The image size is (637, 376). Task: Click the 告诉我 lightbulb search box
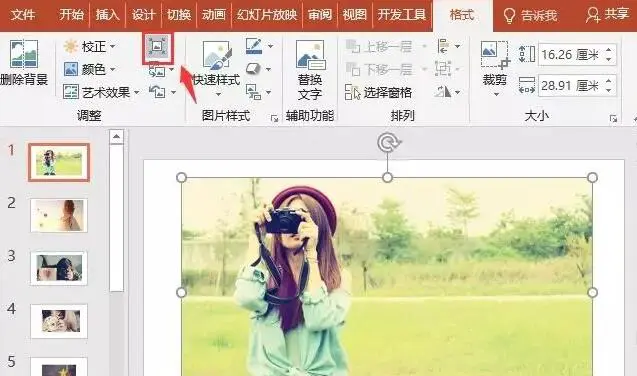tap(530, 15)
